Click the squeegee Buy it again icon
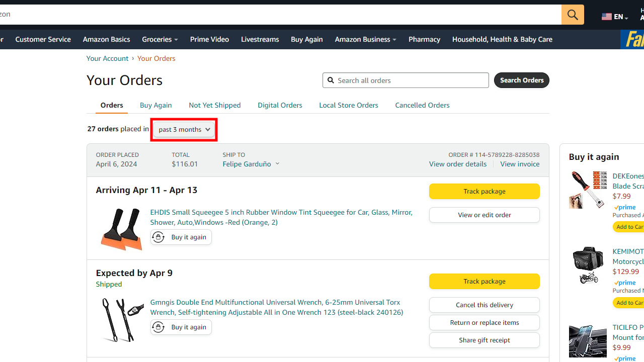 point(158,237)
